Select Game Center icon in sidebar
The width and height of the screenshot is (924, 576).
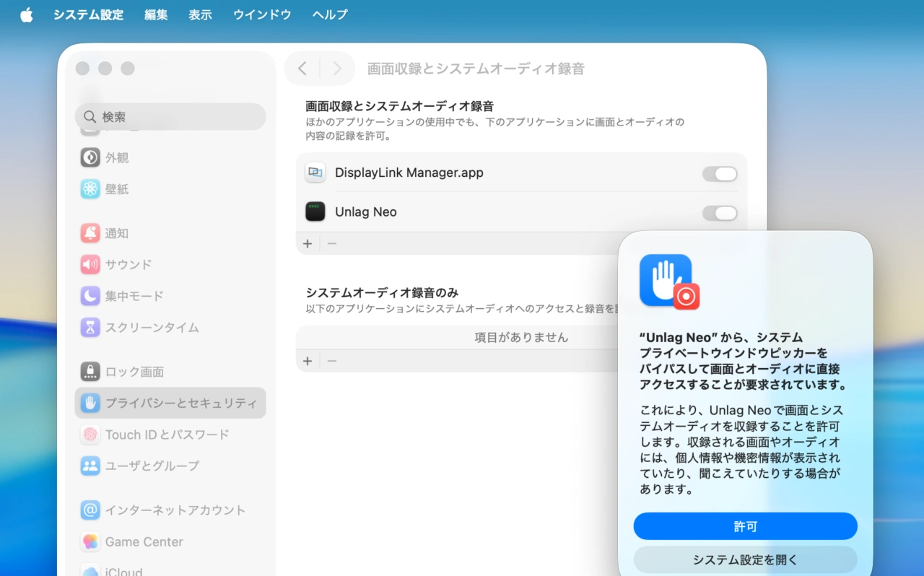tap(90, 541)
